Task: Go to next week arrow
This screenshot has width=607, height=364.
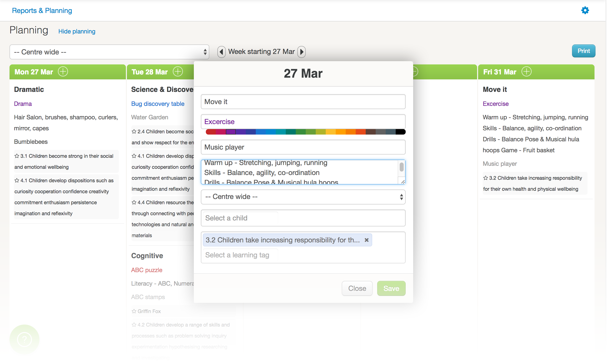Action: pos(302,52)
